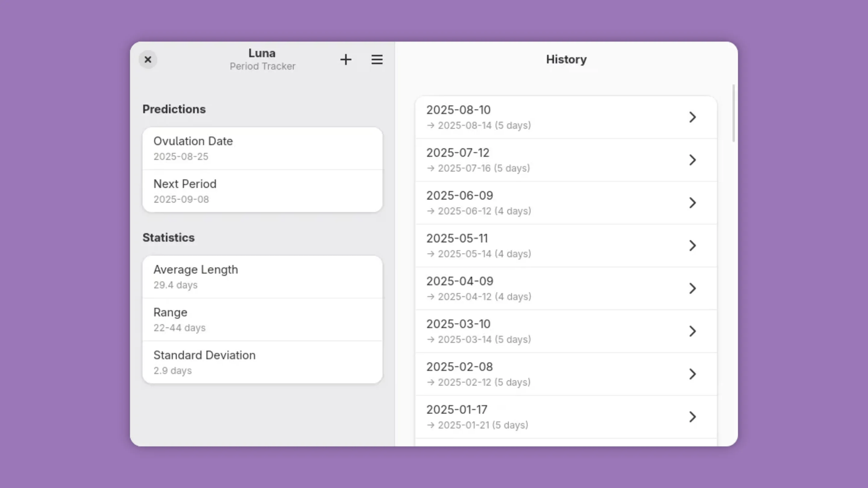Click the arrow icon for the 2025-06-09 record
The height and width of the screenshot is (488, 868).
(x=693, y=203)
